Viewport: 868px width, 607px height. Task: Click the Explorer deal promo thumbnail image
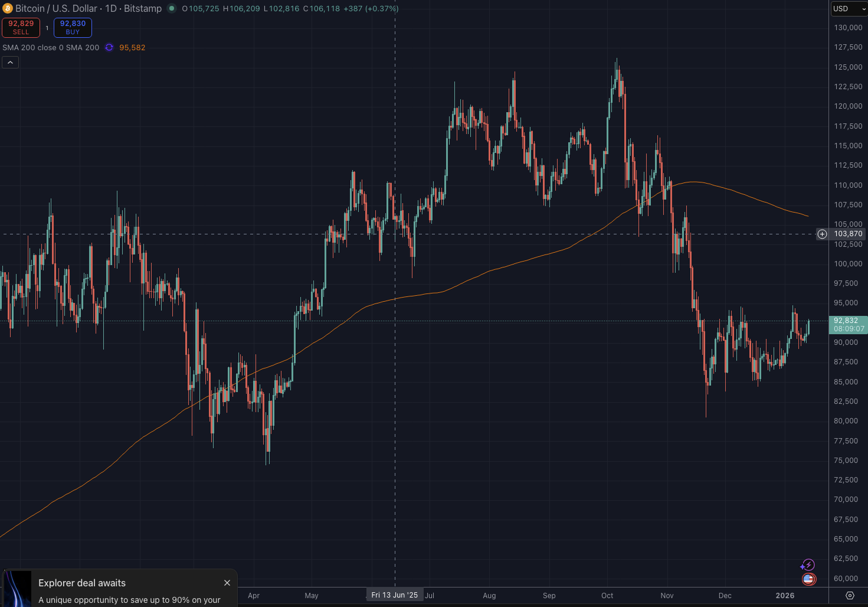click(17, 589)
